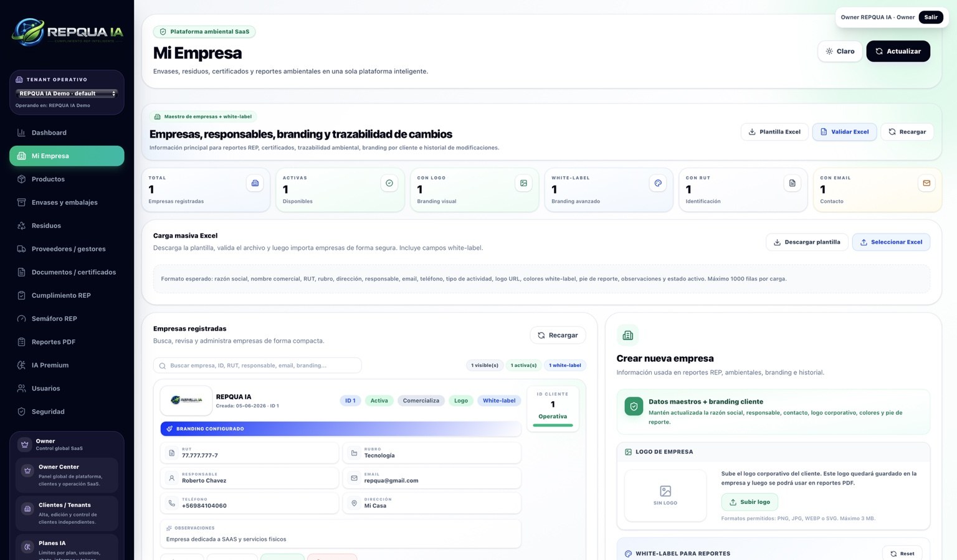Click the location pin icon beside Mi Casa
This screenshot has height=560, width=957.
click(354, 503)
